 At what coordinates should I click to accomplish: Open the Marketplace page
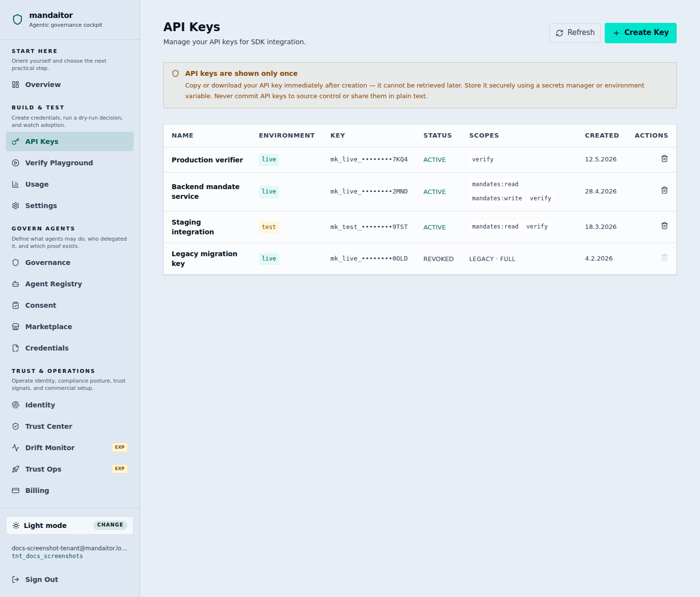tap(70, 327)
